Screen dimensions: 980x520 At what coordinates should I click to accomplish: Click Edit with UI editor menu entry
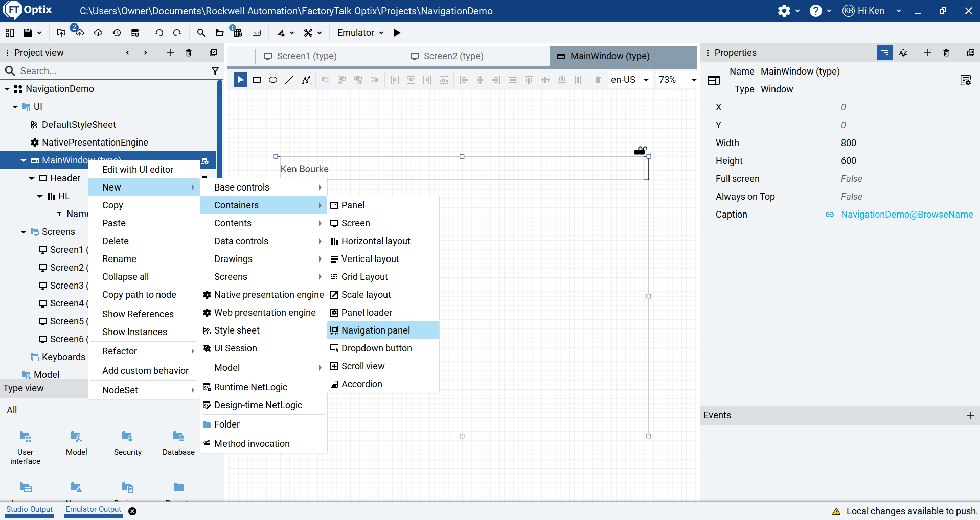[x=144, y=170]
